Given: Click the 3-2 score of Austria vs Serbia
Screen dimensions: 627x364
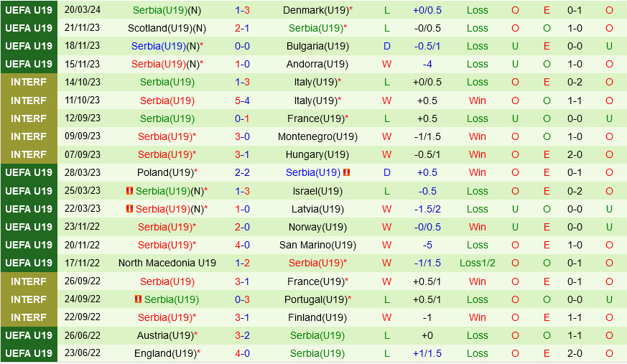Looking at the screenshot, I should pyautogui.click(x=242, y=335).
